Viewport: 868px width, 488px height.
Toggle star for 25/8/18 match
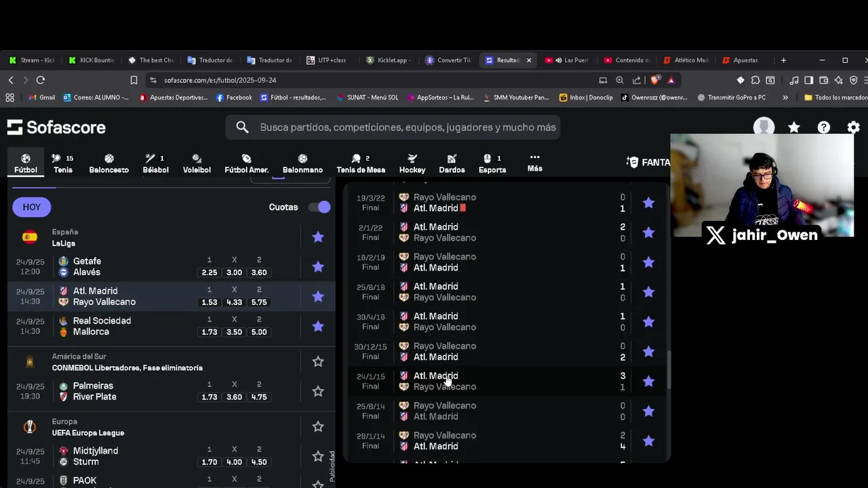(x=649, y=292)
